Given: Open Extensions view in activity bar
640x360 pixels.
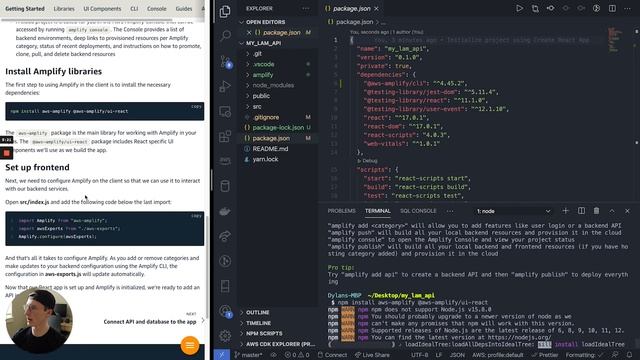Looking at the screenshot, I should coord(225,136).
